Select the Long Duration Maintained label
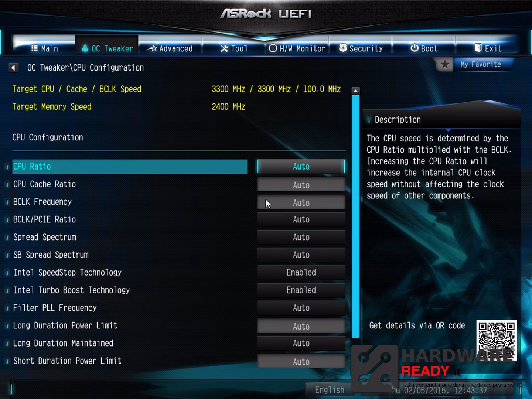Image resolution: width=532 pixels, height=399 pixels. click(63, 343)
